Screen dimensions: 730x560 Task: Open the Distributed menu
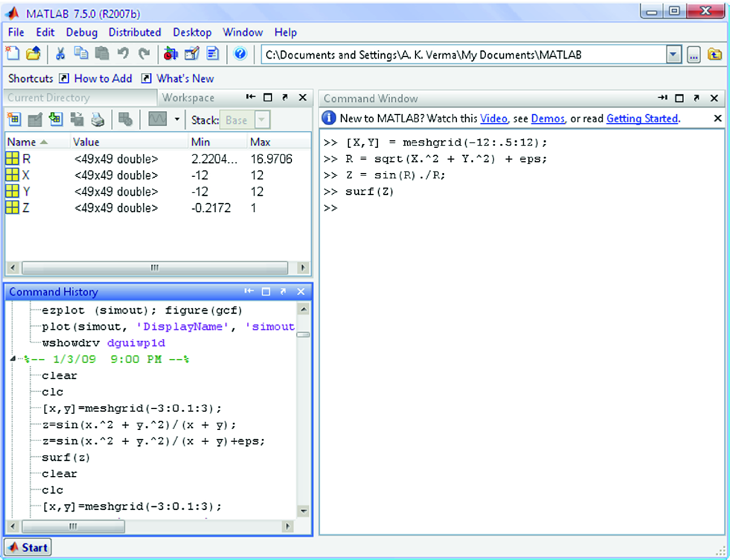point(135,32)
